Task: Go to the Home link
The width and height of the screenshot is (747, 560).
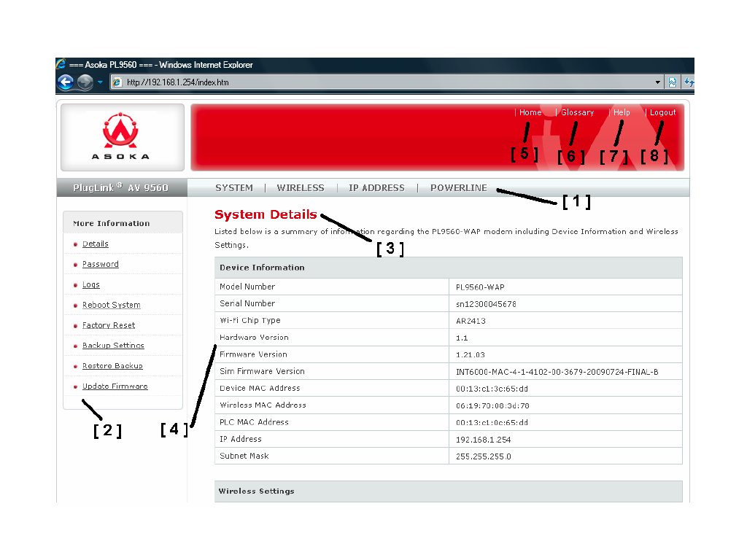Action: pos(530,113)
